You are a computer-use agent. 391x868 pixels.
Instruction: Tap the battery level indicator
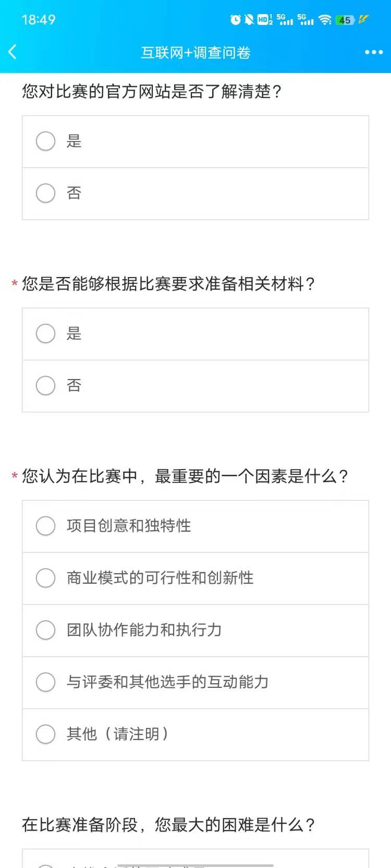345,20
